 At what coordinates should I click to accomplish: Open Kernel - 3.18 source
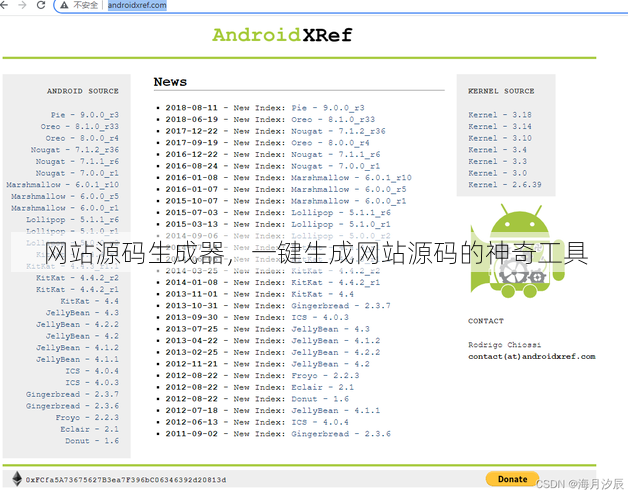(x=500, y=115)
